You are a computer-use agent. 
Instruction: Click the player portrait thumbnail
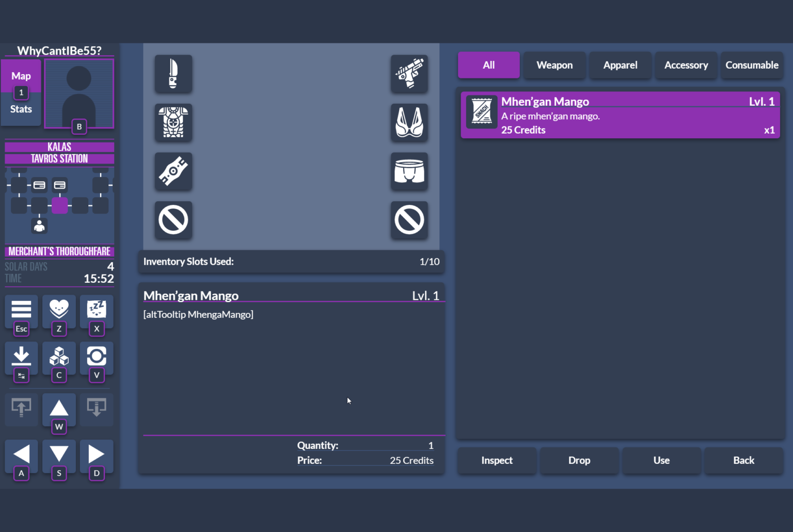click(79, 93)
